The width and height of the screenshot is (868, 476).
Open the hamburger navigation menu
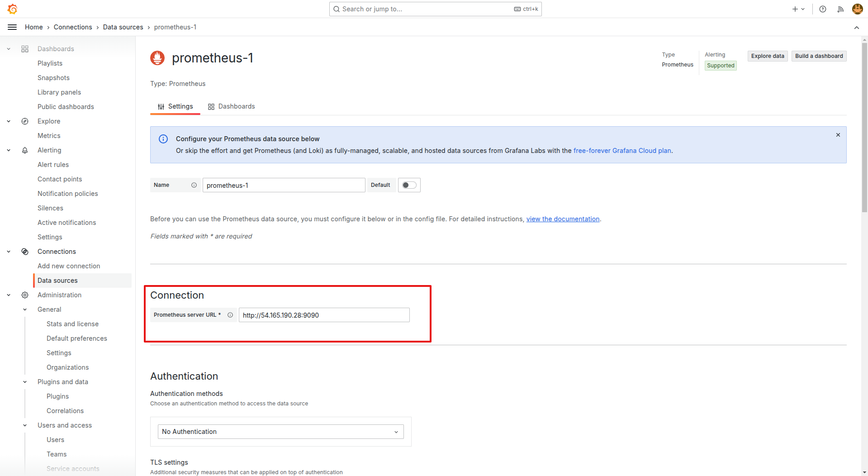point(12,27)
